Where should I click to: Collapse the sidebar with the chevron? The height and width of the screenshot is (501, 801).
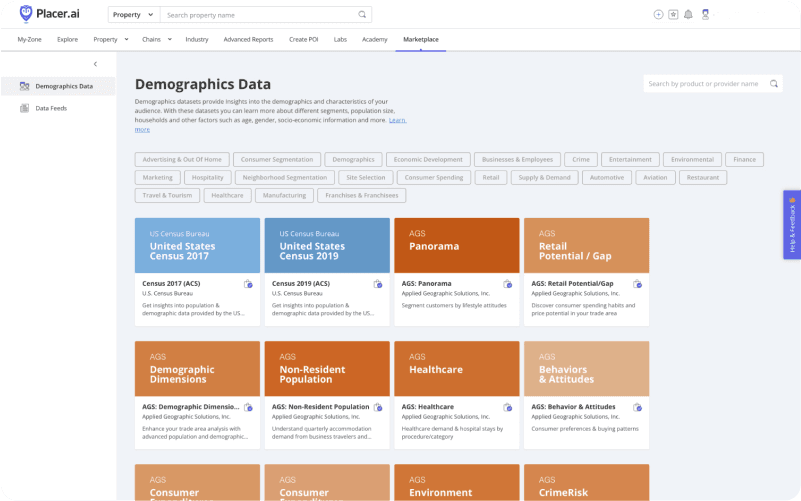[95, 64]
